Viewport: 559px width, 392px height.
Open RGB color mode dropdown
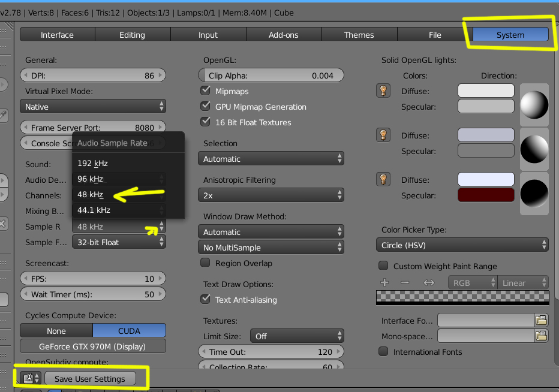(x=473, y=282)
